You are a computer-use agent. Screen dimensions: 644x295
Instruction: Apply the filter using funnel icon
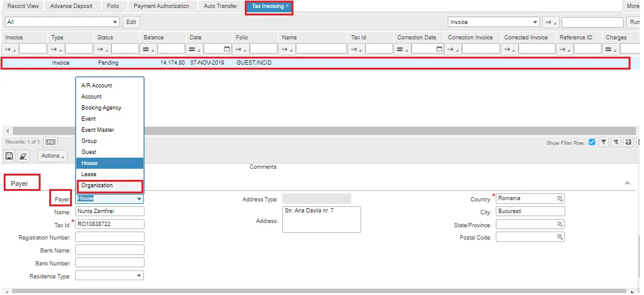[603, 142]
